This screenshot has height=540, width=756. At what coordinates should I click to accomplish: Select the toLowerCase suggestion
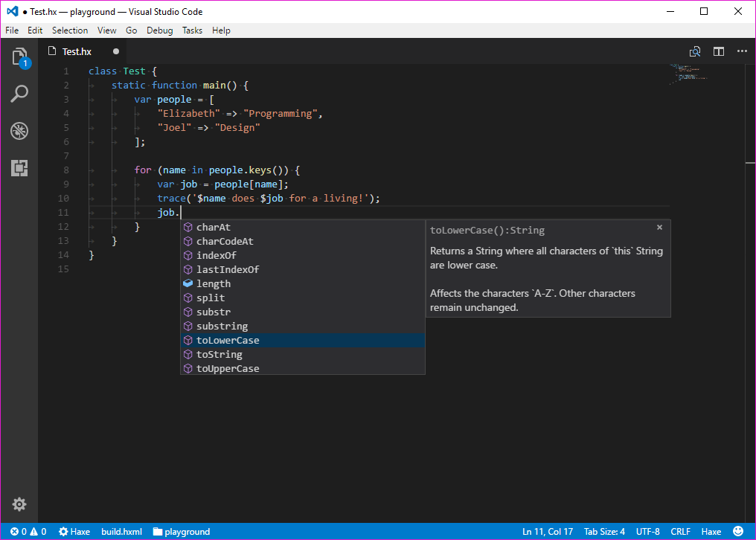[x=303, y=341]
